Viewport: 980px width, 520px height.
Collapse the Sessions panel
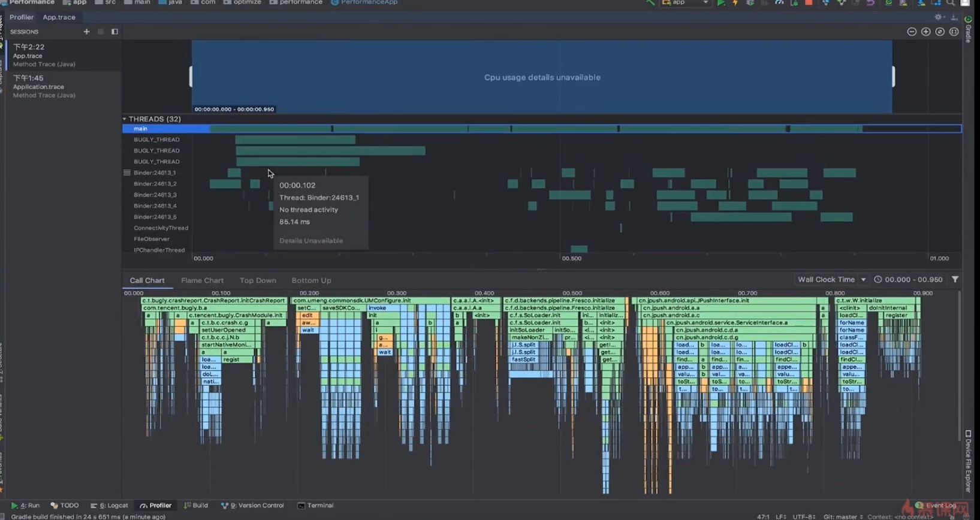pos(114,32)
